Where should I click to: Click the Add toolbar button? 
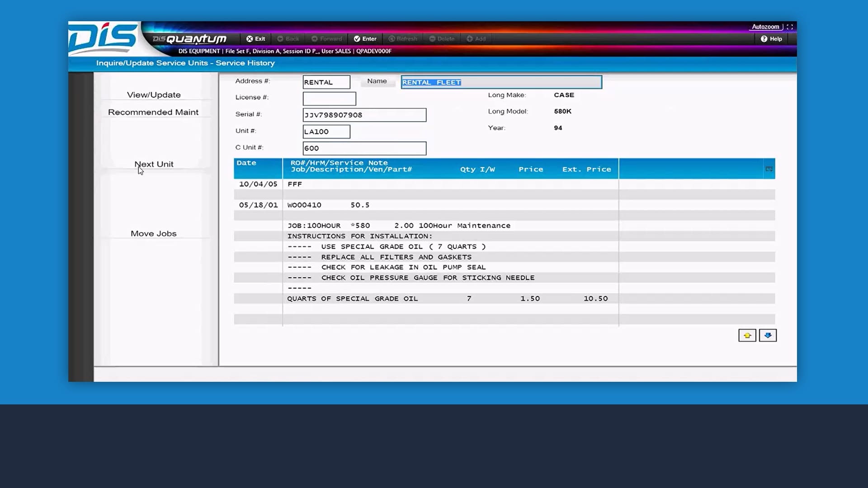click(x=476, y=39)
